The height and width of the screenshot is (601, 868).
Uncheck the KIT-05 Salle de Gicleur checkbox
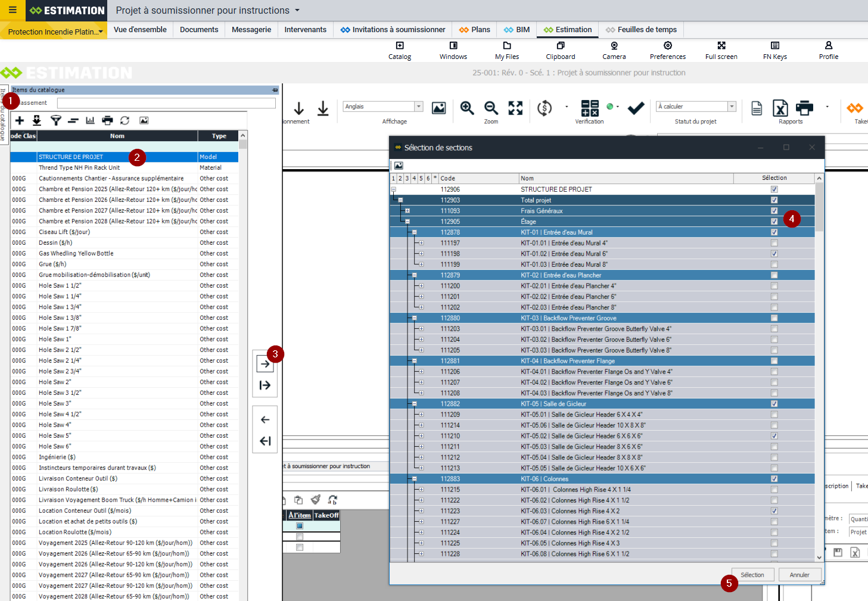coord(774,404)
